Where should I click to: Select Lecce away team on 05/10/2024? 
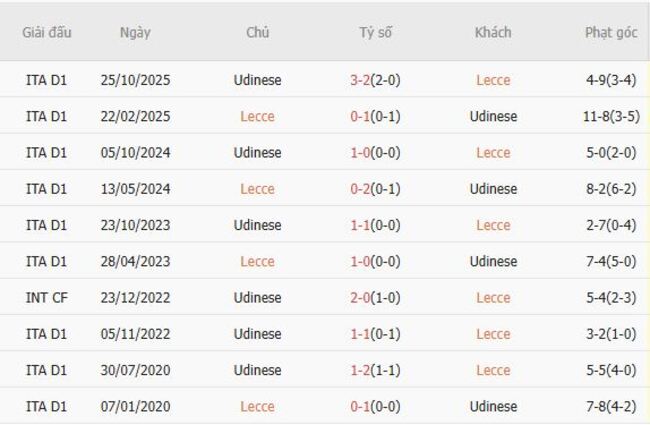point(493,152)
